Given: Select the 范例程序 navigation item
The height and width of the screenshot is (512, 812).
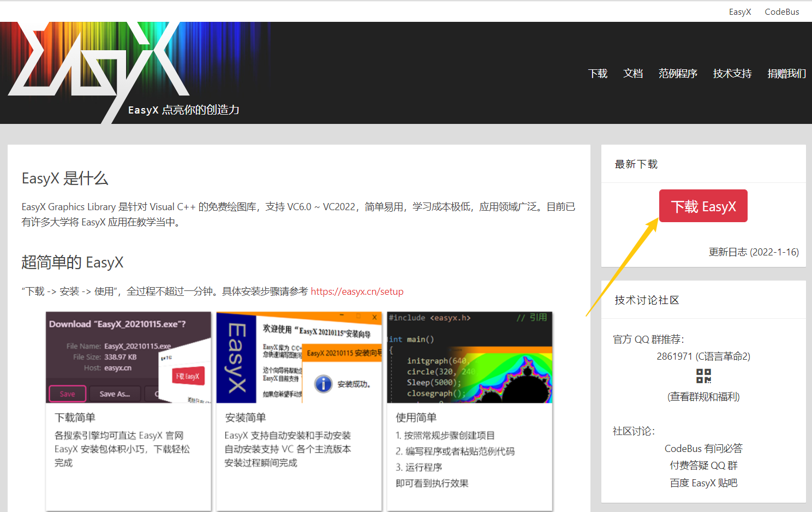Looking at the screenshot, I should point(678,73).
